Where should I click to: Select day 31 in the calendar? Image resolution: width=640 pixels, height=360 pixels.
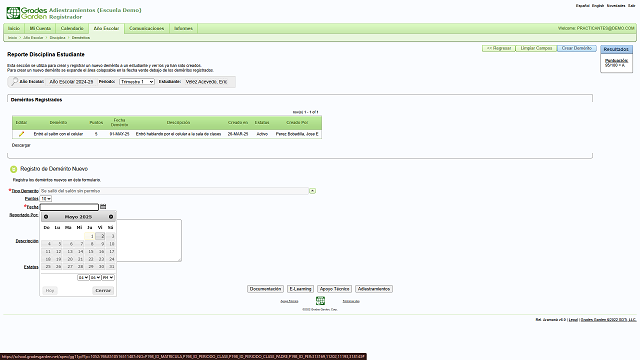coord(111,267)
